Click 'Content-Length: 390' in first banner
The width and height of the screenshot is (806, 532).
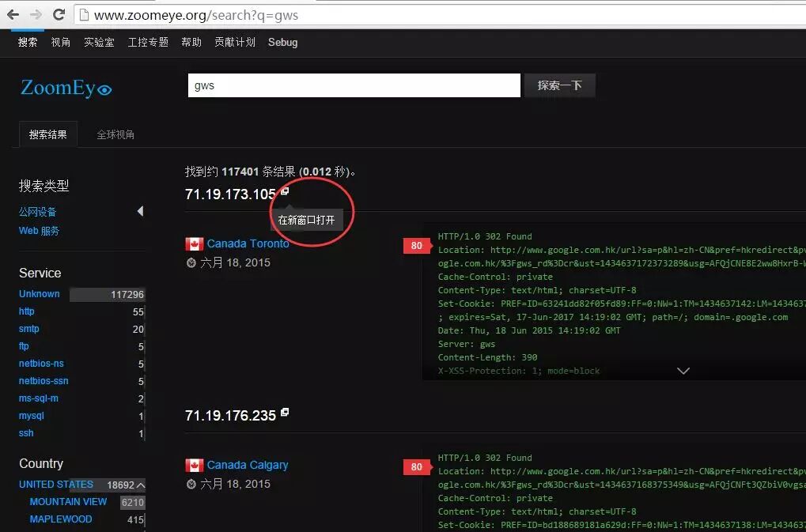click(x=488, y=357)
